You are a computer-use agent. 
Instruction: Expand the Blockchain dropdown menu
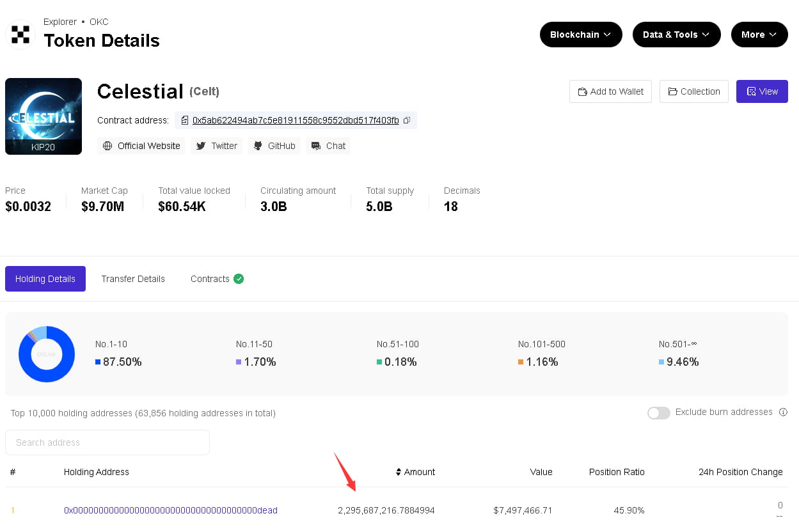[x=581, y=35]
